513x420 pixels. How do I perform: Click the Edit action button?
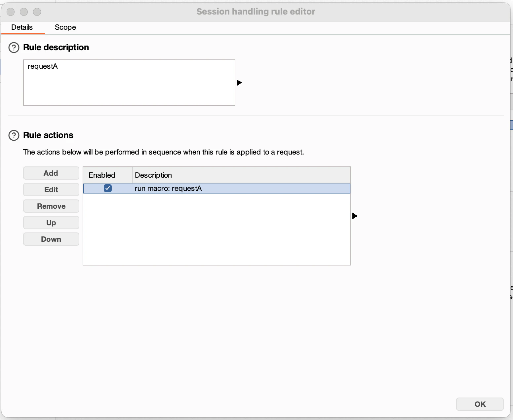point(51,190)
